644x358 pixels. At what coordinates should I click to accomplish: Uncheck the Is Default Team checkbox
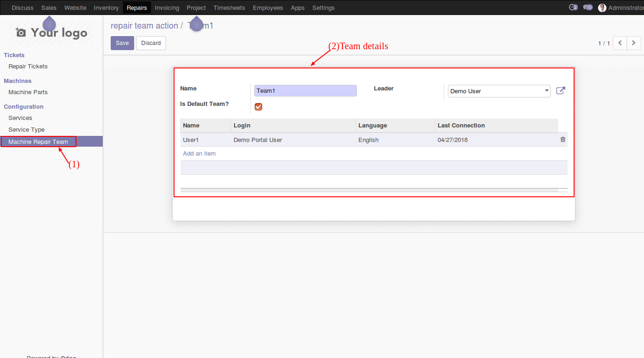pyautogui.click(x=258, y=107)
